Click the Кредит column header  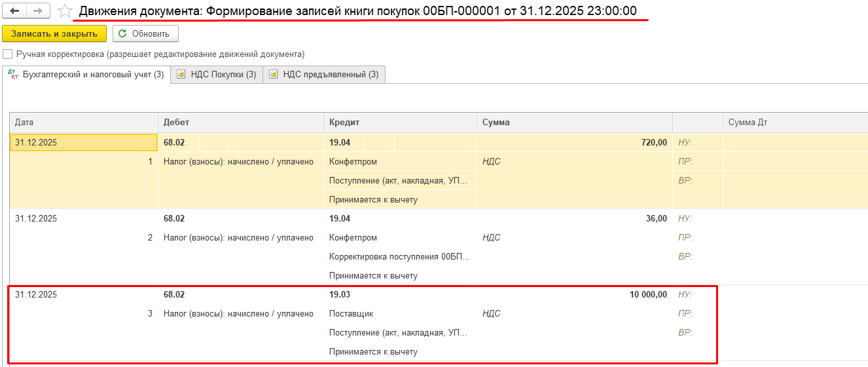click(x=400, y=123)
